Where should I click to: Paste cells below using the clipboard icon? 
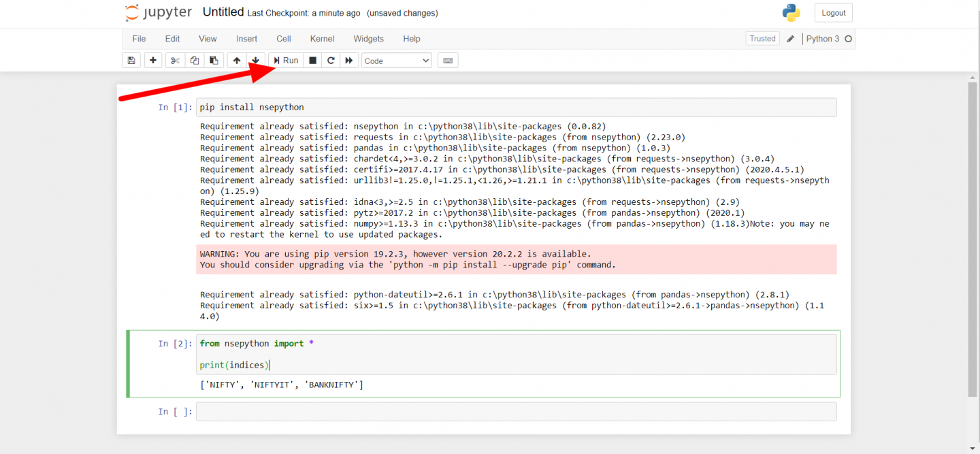[x=214, y=60]
